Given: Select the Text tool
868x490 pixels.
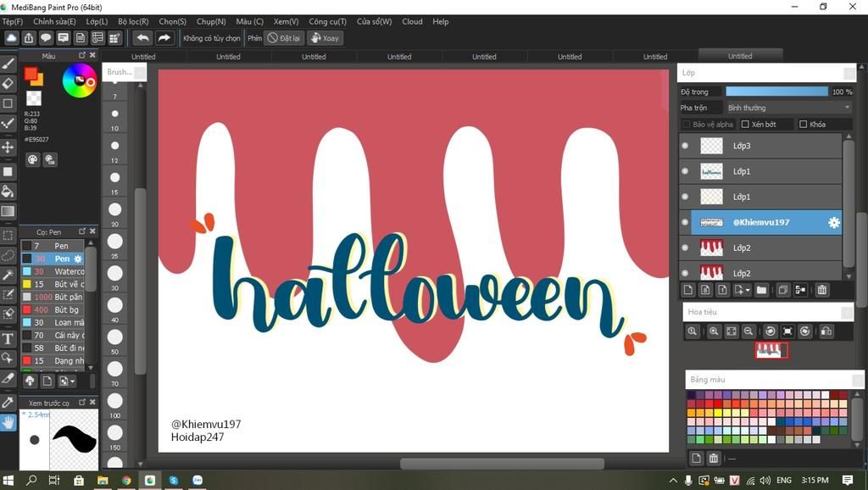Looking at the screenshot, I should [x=8, y=338].
